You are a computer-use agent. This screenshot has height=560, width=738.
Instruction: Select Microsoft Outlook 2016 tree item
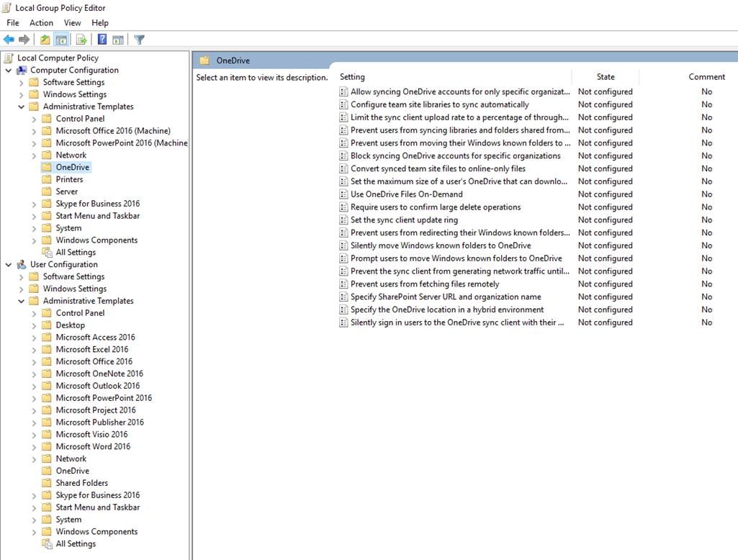pos(97,386)
